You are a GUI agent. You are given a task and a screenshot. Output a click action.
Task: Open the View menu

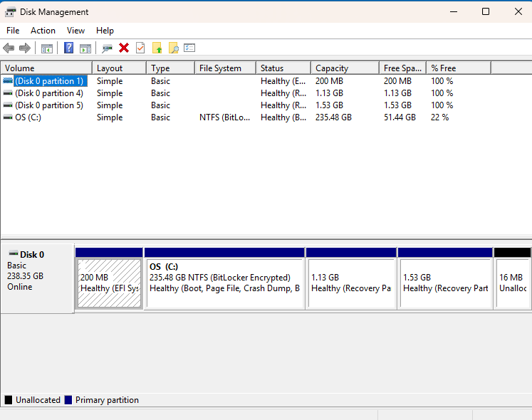[x=75, y=31]
